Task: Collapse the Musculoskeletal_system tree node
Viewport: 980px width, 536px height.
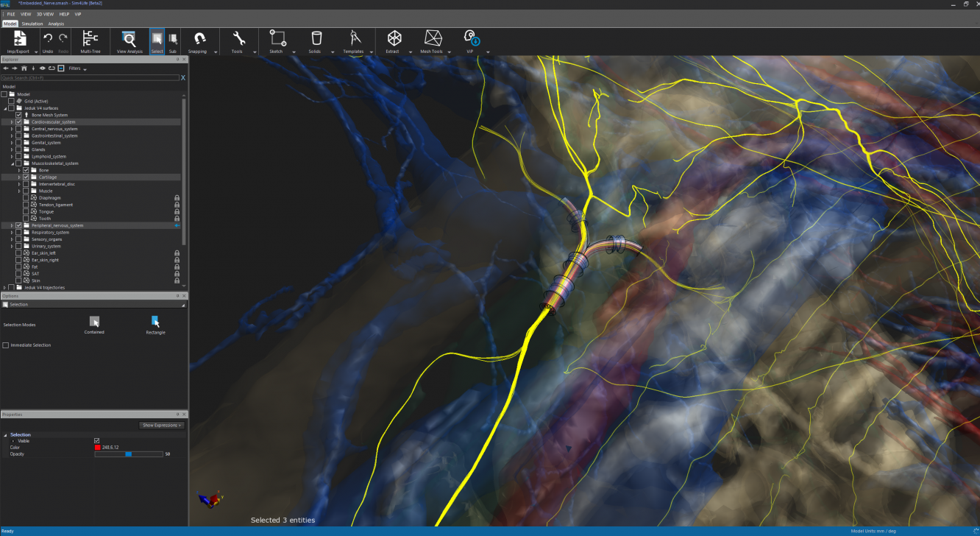Action: pos(12,163)
